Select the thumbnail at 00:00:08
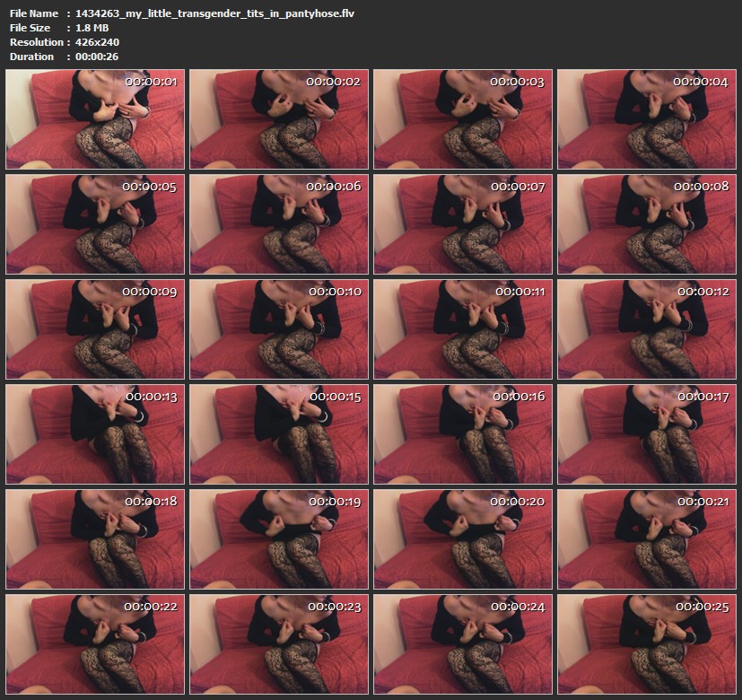The image size is (742, 700). [646, 223]
